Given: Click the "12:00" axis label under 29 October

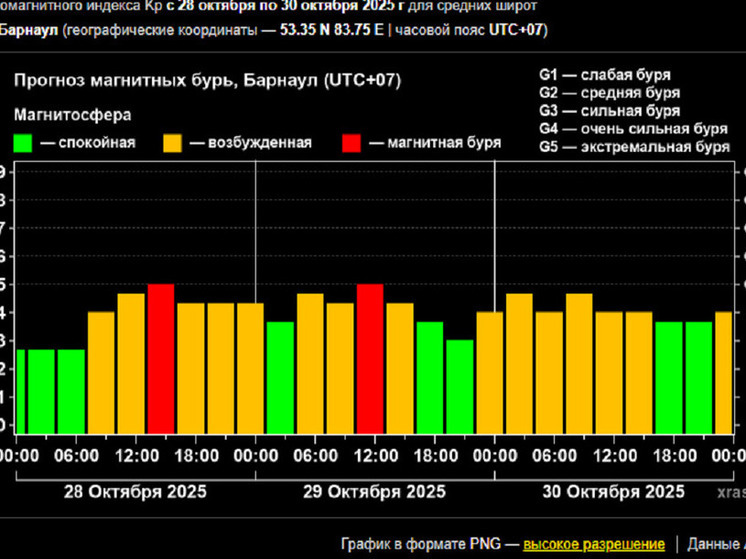Looking at the screenshot, I should click(x=375, y=455).
